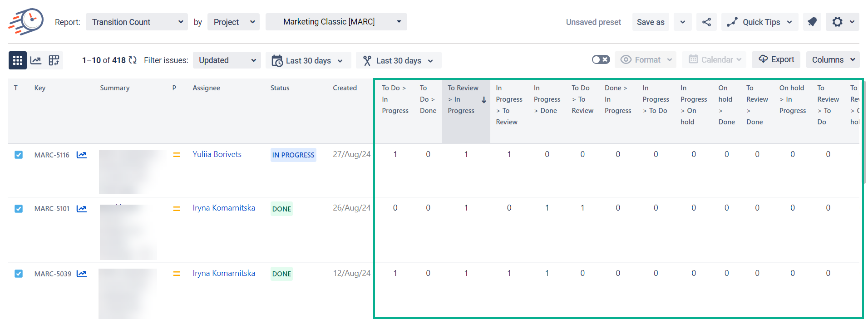Switch to grid table view
This screenshot has height=319, width=868.
[18, 60]
